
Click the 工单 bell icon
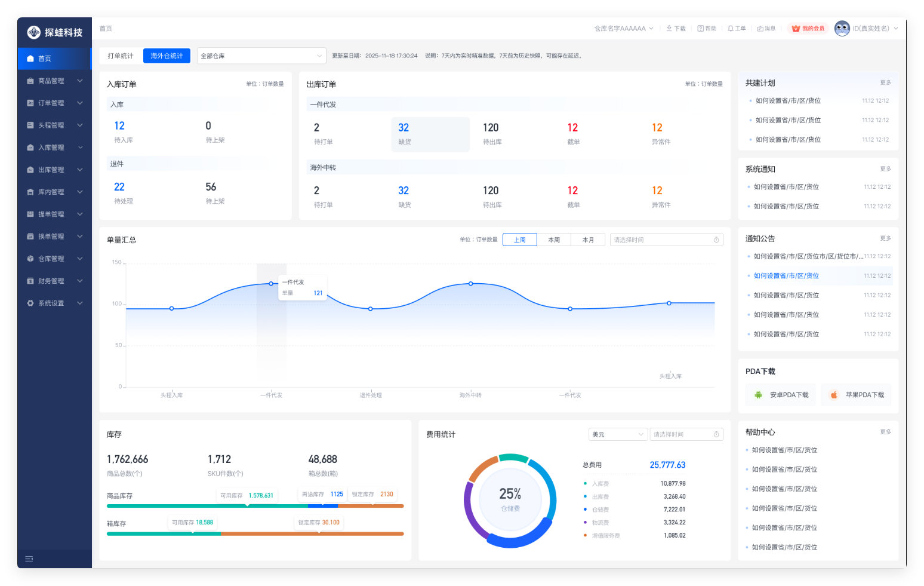pyautogui.click(x=731, y=29)
